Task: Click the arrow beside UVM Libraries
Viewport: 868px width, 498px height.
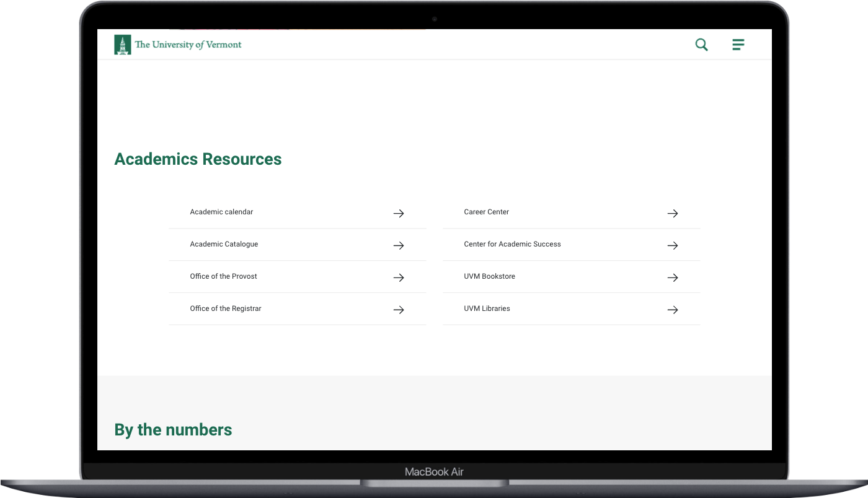Action: [673, 310]
